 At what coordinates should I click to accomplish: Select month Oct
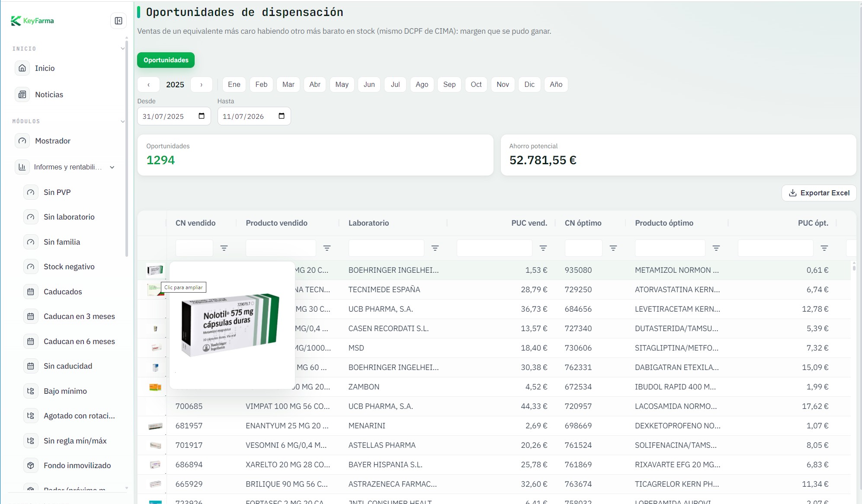click(x=476, y=85)
